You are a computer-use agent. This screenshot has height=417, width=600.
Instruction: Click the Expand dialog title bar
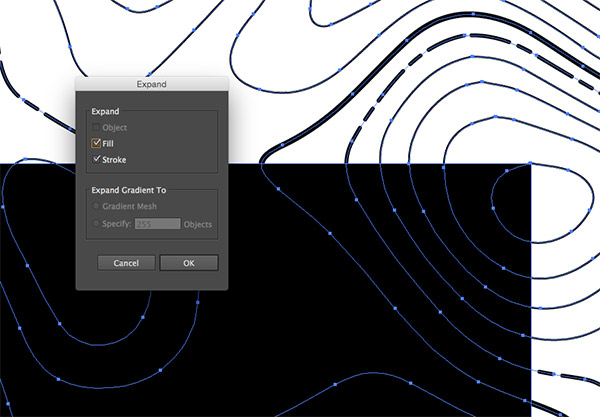pyautogui.click(x=152, y=85)
